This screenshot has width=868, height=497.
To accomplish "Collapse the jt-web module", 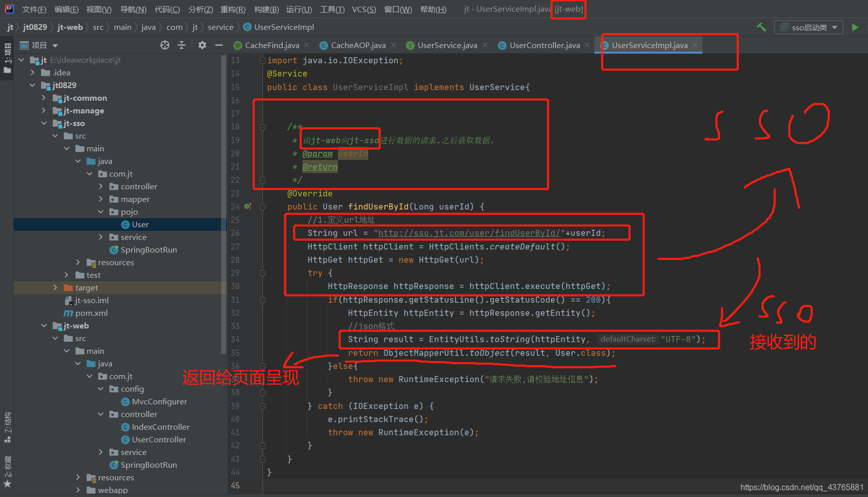I will [x=44, y=325].
